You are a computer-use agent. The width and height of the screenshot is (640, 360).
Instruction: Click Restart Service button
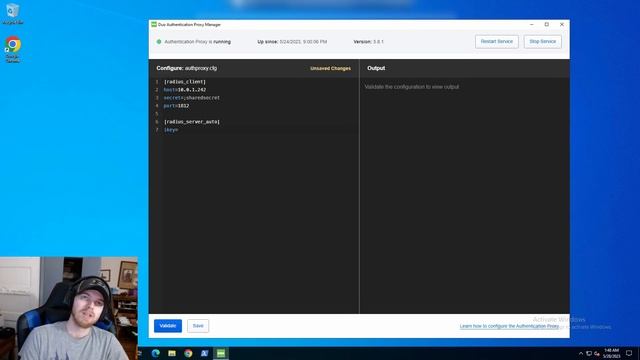pos(497,42)
